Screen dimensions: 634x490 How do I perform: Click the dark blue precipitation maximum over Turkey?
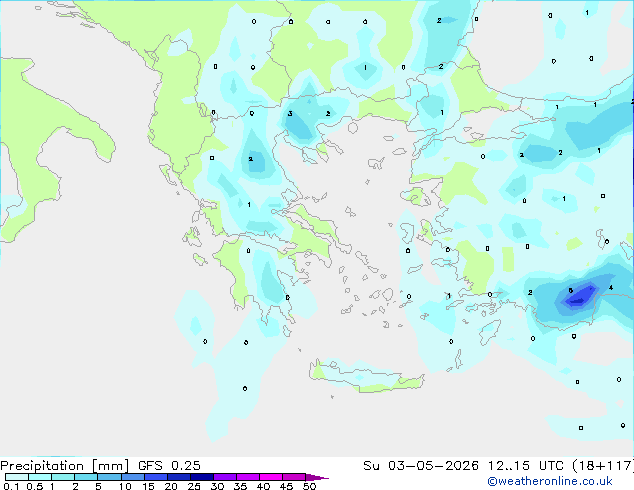point(581,296)
